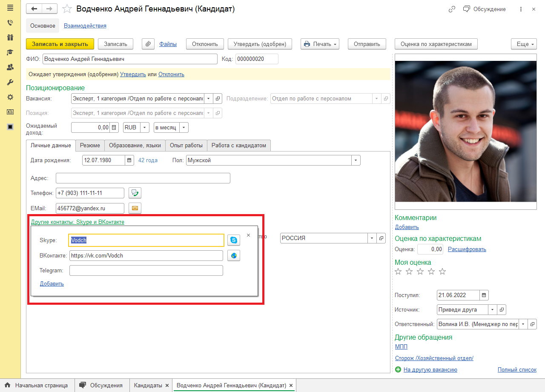The image size is (545, 392).
Task: Click the Расшифровать link
Action: click(467, 249)
